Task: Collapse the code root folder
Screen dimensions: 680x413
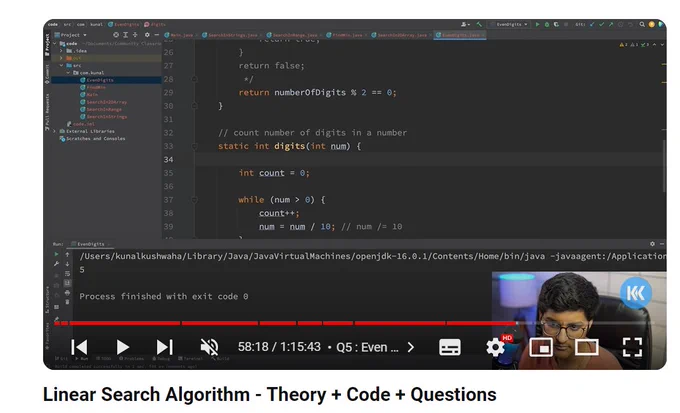Action: coord(54,43)
